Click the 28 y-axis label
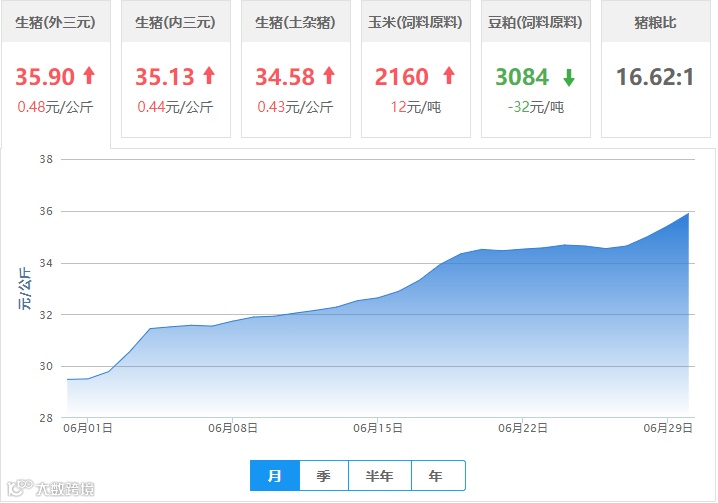Image resolution: width=718 pixels, height=503 pixels. pyautogui.click(x=46, y=418)
